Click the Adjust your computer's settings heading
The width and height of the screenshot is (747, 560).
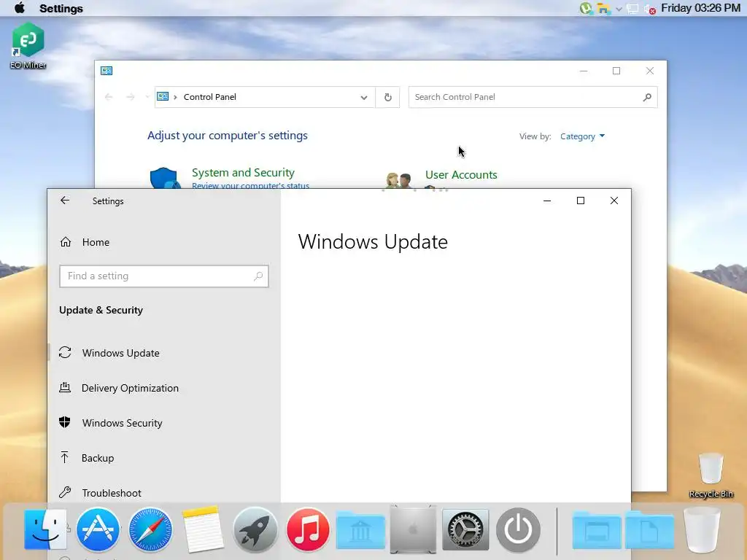pyautogui.click(x=228, y=136)
